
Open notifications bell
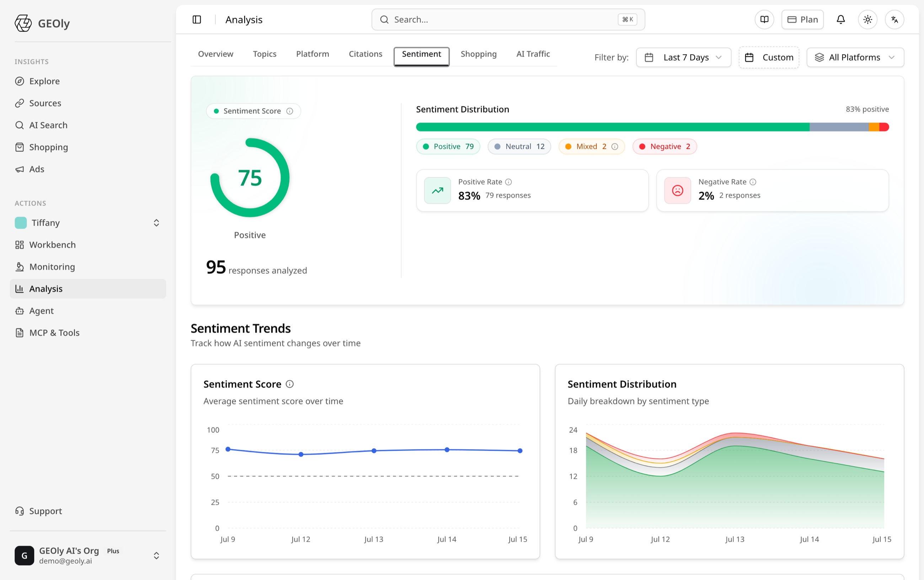tap(841, 20)
